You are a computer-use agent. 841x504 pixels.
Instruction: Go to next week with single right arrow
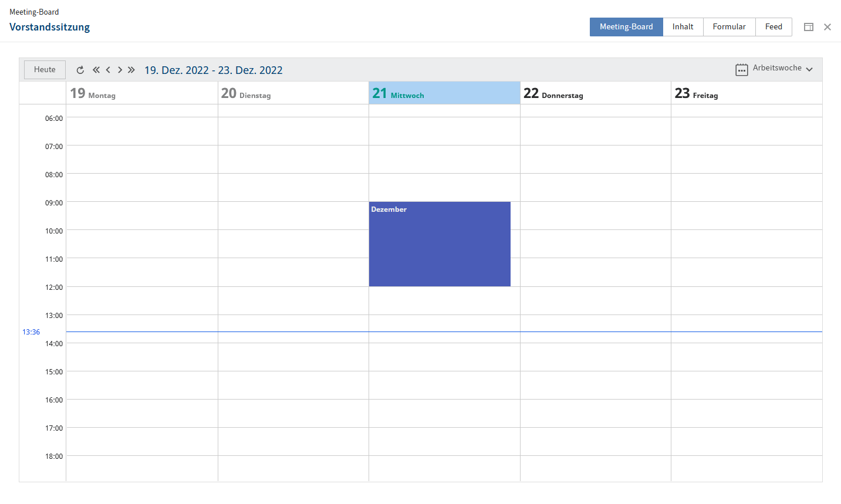click(120, 70)
